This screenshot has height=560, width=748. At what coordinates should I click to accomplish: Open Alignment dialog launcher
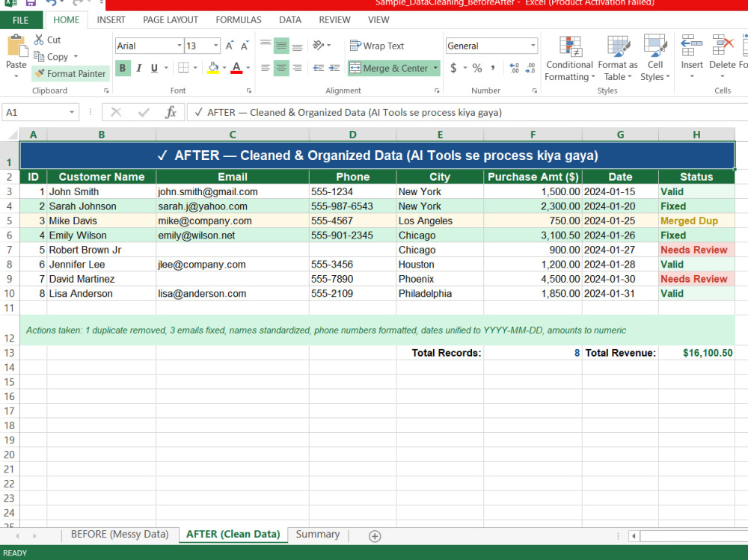(x=437, y=90)
